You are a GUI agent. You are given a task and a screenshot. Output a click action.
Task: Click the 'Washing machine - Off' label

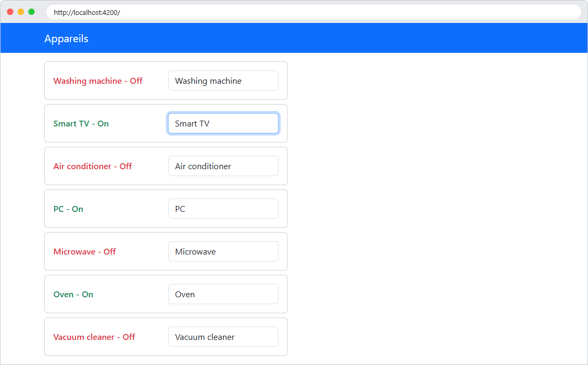[98, 81]
